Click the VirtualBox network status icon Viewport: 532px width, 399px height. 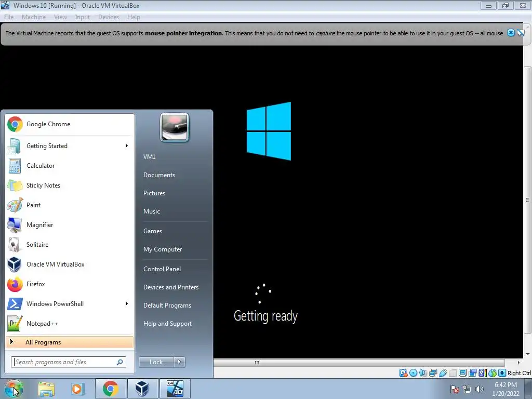pos(433,373)
